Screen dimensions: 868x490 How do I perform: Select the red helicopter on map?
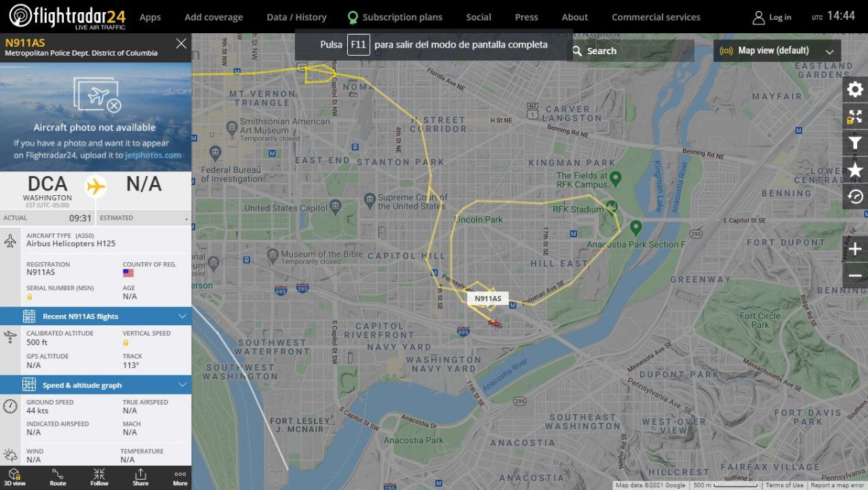click(495, 323)
